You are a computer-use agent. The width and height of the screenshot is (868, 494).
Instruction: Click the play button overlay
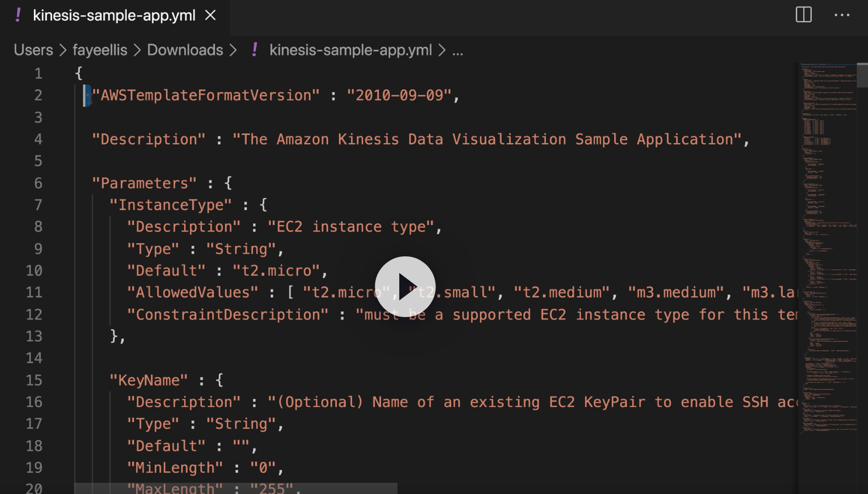[x=405, y=287]
